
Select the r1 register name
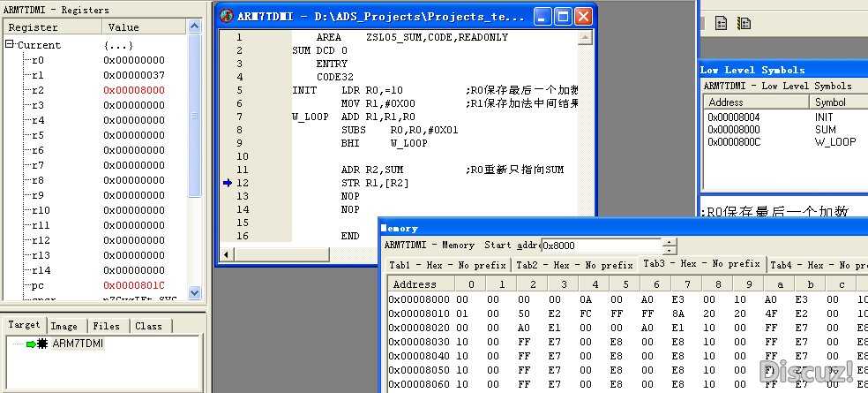point(38,75)
